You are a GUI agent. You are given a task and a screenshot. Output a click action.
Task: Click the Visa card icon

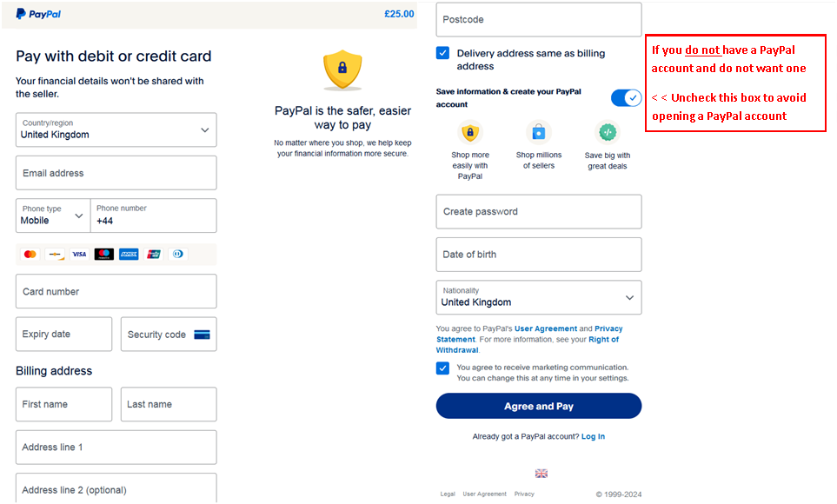(80, 254)
